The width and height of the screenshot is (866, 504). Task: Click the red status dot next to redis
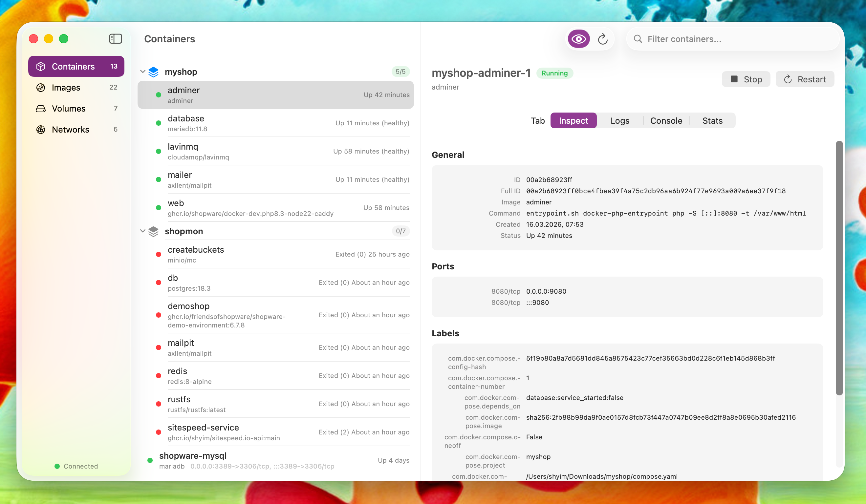(x=159, y=376)
